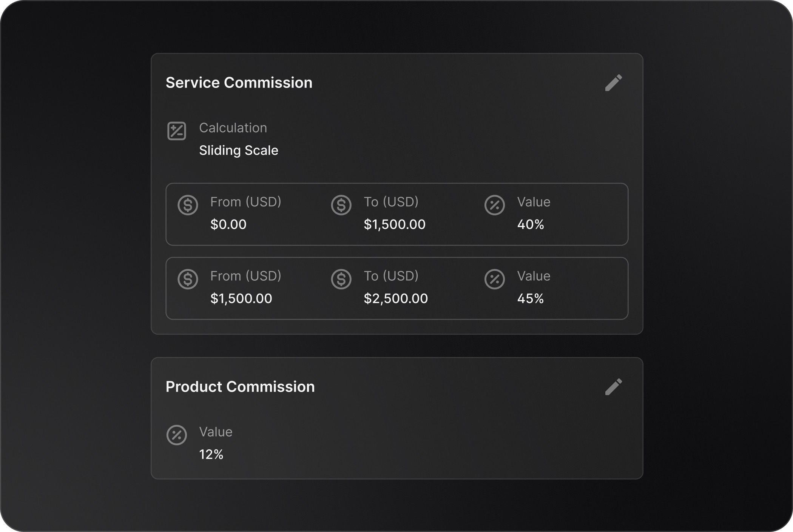This screenshot has width=793, height=532.
Task: Click the $0.00 From amount
Action: tap(228, 224)
